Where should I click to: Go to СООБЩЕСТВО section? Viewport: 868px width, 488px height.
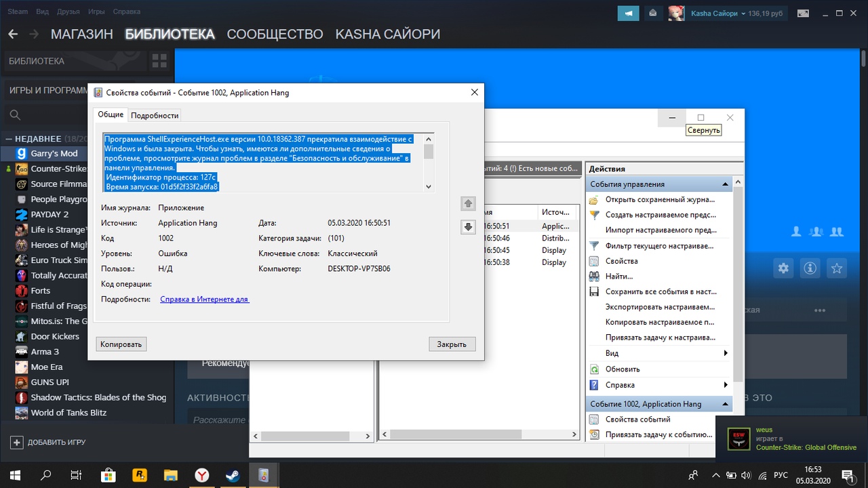pos(275,34)
